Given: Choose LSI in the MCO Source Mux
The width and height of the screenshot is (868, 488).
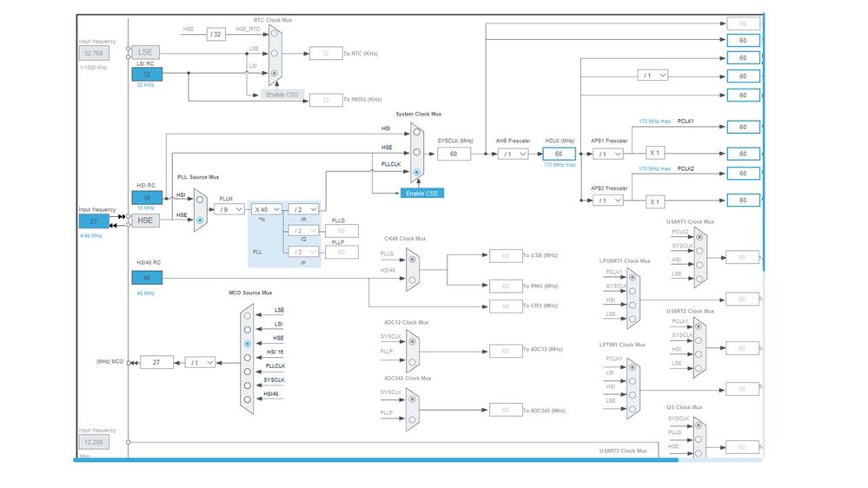Looking at the screenshot, I should (x=248, y=330).
